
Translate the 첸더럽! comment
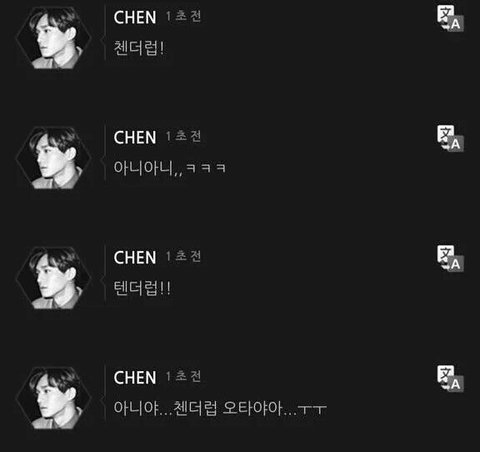450,19
